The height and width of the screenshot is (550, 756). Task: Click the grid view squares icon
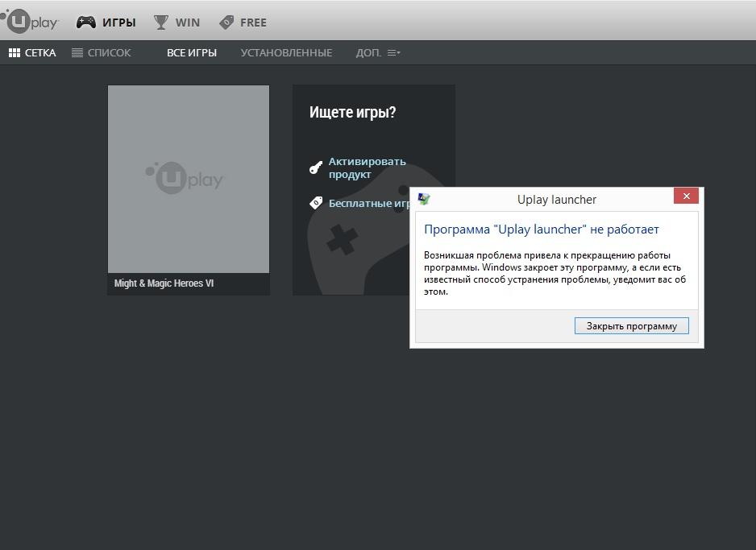[x=15, y=53]
